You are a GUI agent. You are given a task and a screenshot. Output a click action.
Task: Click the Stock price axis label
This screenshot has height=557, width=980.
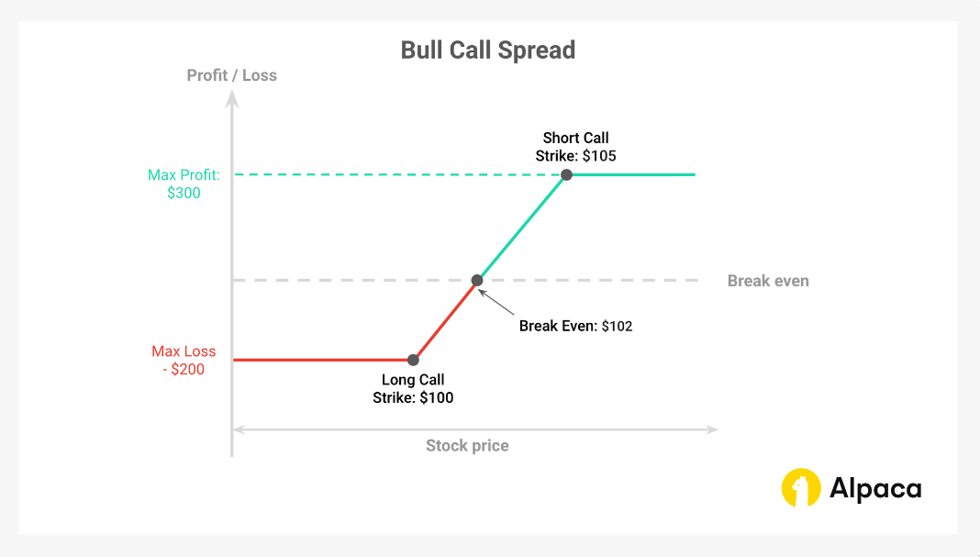point(467,446)
